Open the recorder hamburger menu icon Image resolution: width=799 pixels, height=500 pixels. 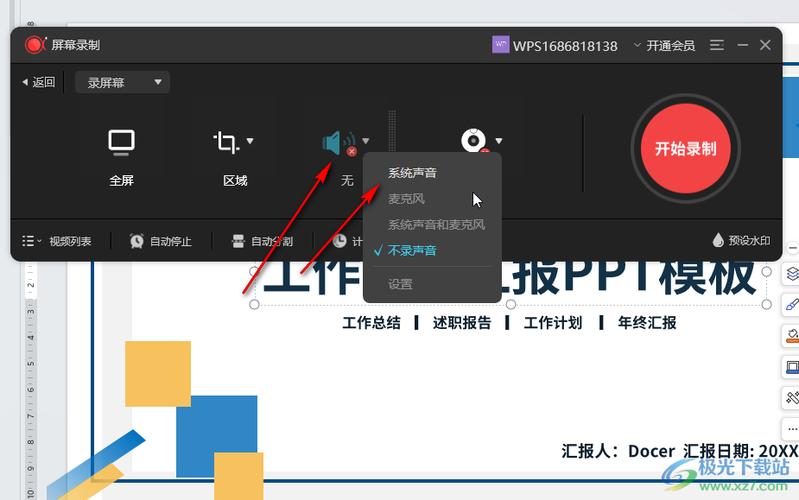717,45
